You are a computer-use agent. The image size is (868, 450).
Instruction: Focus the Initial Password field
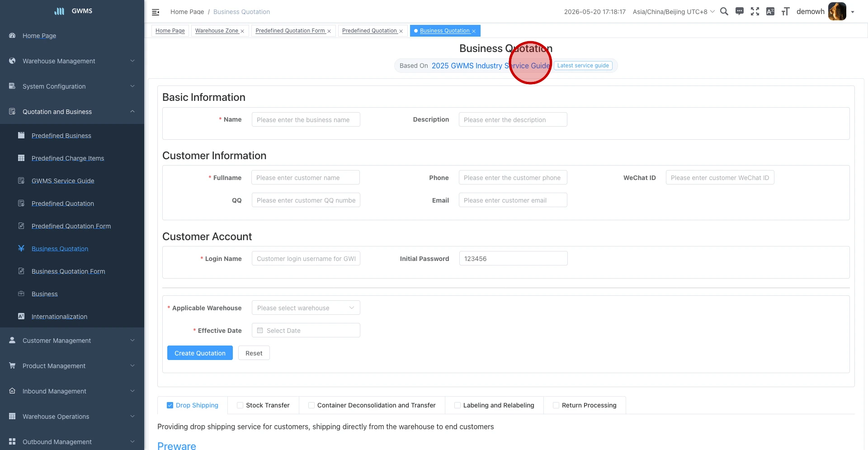tap(514, 258)
